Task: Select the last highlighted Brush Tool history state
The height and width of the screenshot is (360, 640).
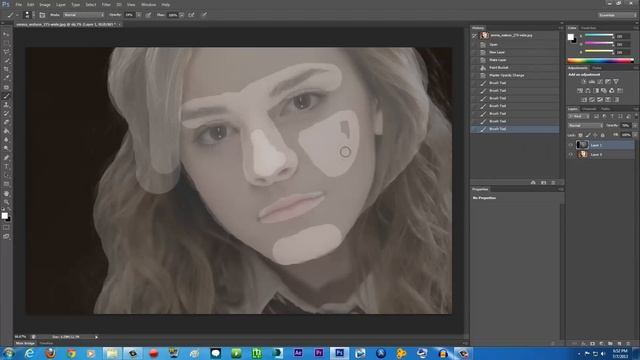Action: (x=515, y=129)
